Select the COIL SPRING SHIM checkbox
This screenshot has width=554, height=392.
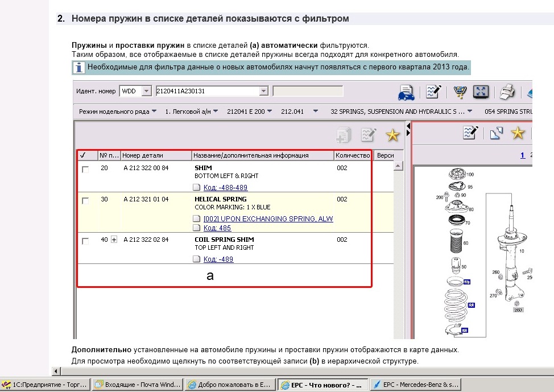(x=85, y=241)
